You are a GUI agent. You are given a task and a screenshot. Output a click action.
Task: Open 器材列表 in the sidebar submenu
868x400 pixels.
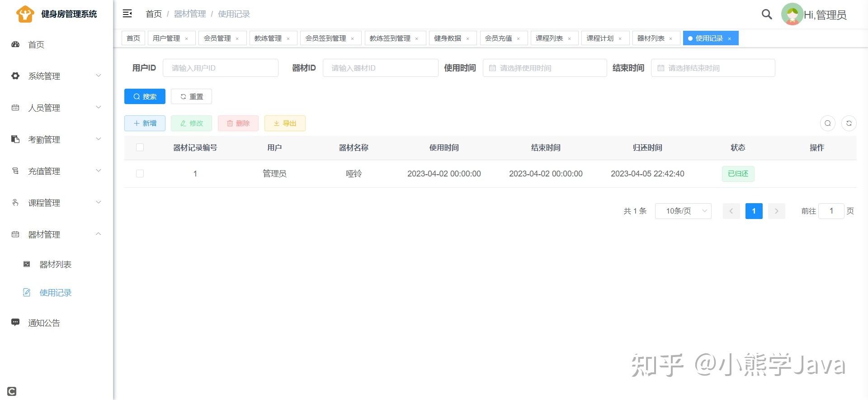tap(56, 264)
